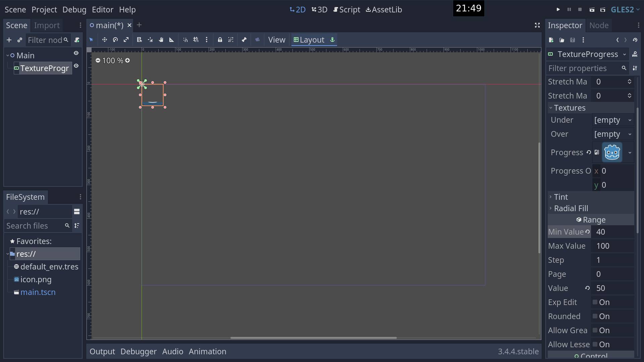Select the Rotate tool
Screen dimensions: 644x362
[115, 40]
